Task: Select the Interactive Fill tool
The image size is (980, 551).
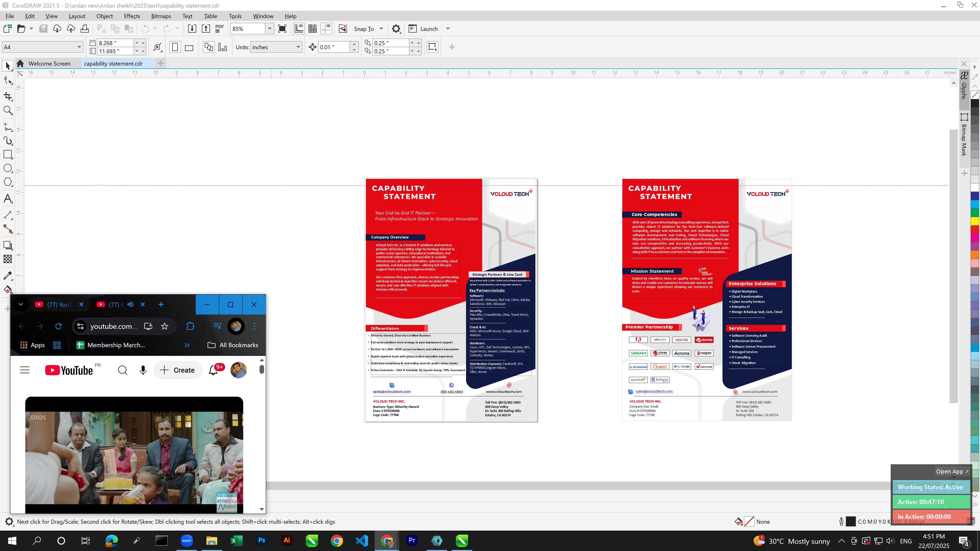Action: click(x=8, y=289)
